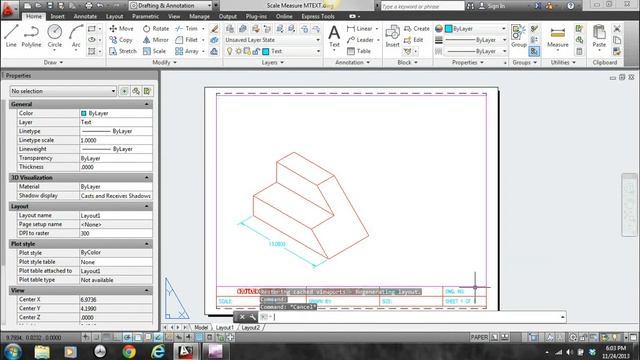640x360 pixels.
Task: Click the Edit block button
Action: pyautogui.click(x=413, y=40)
